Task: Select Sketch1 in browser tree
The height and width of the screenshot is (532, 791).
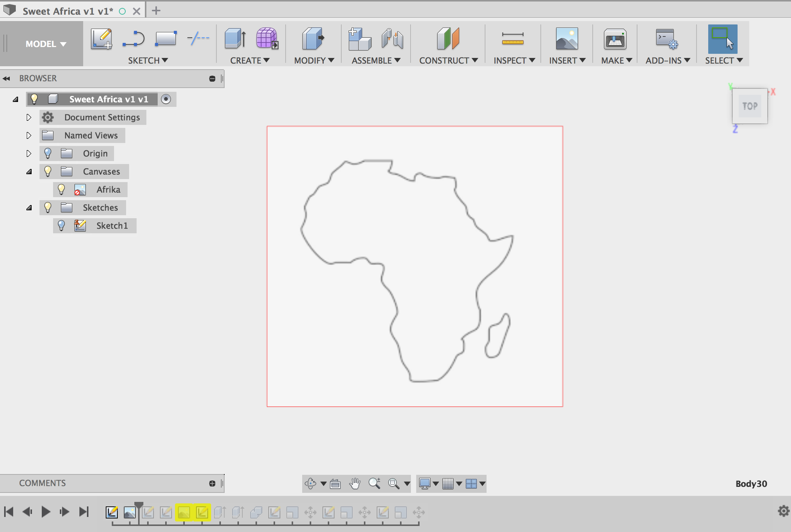Action: [x=112, y=226]
